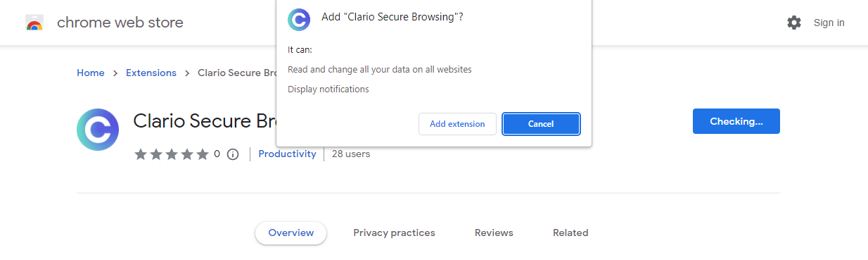Switch to the Privacy practices tab
Image resolution: width=868 pixels, height=260 pixels.
(394, 233)
